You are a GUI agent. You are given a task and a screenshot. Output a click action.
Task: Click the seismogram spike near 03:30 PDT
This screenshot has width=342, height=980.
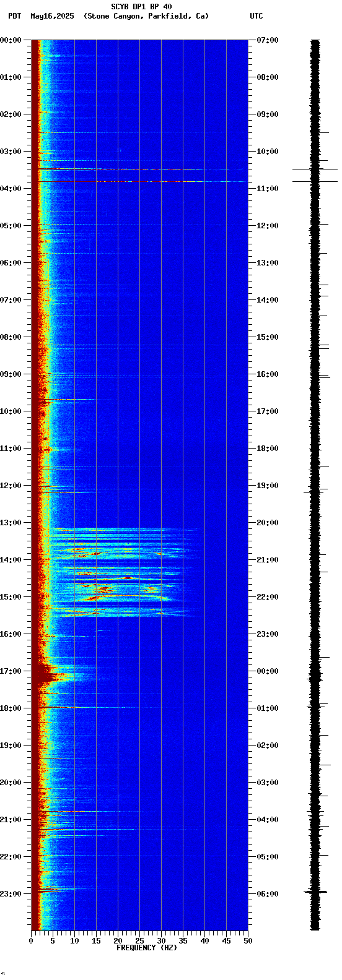(x=315, y=170)
